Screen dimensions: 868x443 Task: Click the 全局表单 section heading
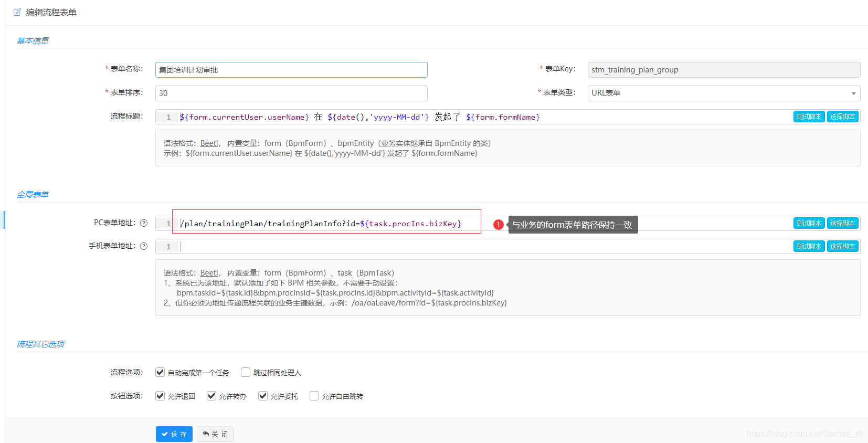pos(33,194)
